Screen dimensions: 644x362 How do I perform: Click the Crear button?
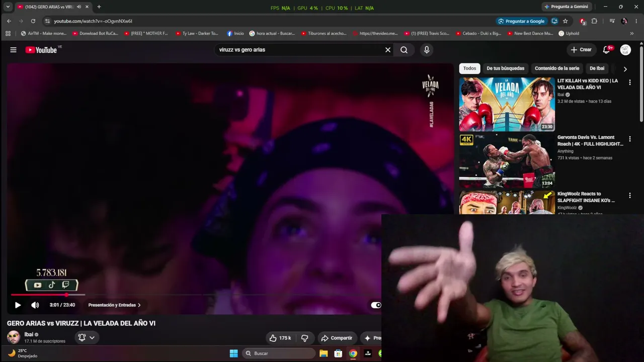tap(582, 50)
